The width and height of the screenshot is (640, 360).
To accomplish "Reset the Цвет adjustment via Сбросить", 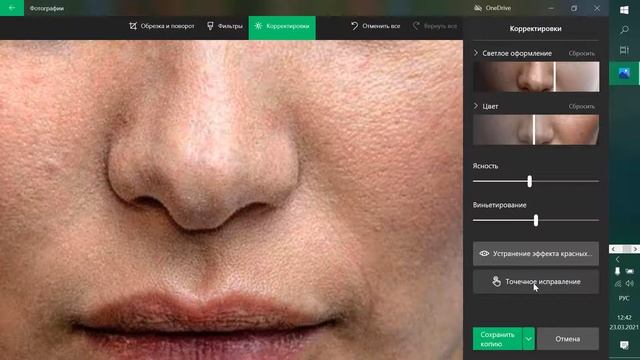I will [x=582, y=107].
